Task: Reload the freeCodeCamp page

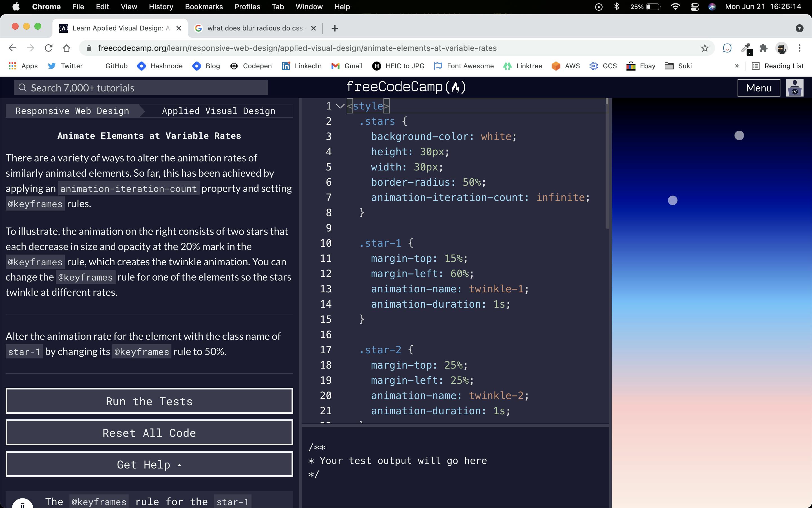Action: click(x=49, y=48)
